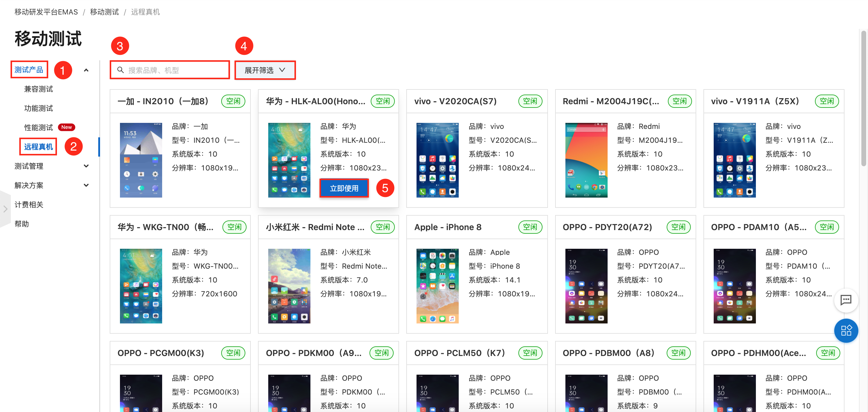Select card title Redmi - M2004J19C(...
The height and width of the screenshot is (412, 868).
click(x=611, y=101)
